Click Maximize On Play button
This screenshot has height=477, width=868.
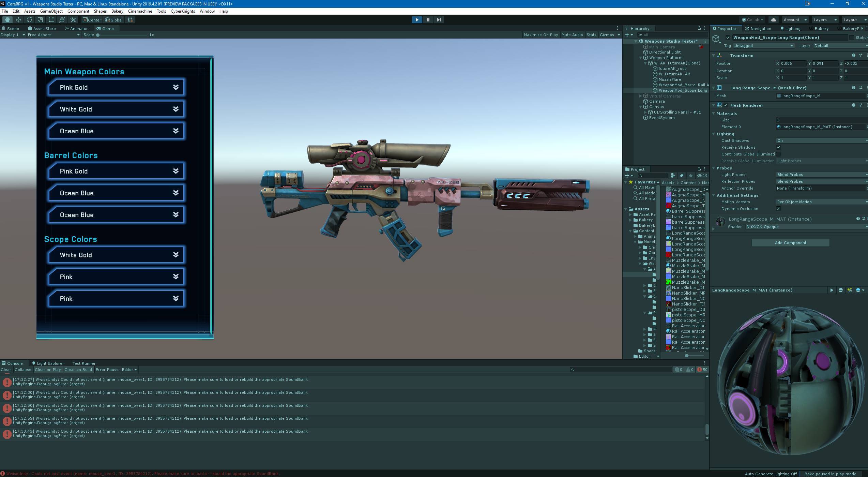coord(540,35)
